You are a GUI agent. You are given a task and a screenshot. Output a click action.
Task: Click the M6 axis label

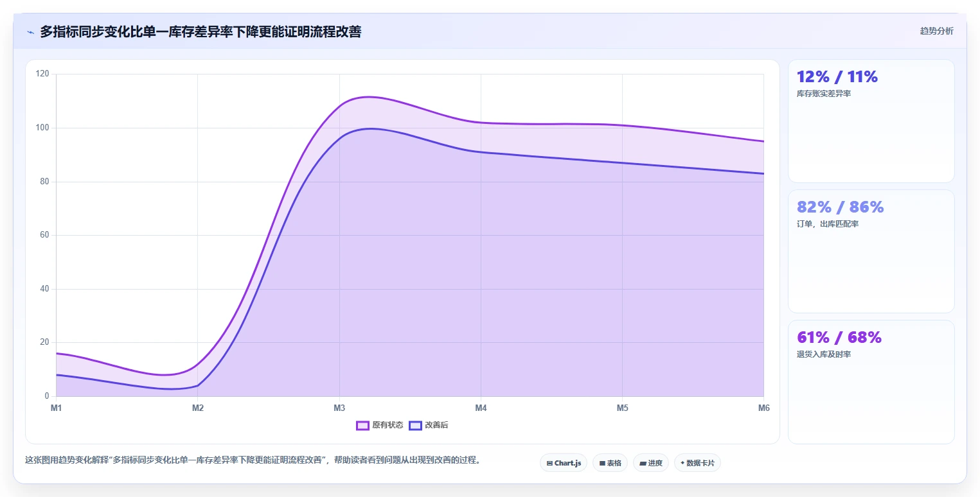pos(763,408)
